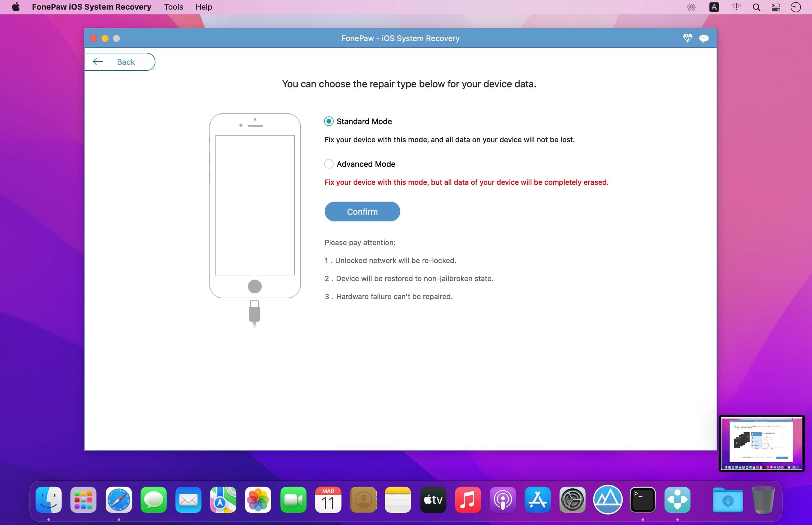Click the Confirm button
The width and height of the screenshot is (812, 525).
tap(362, 211)
